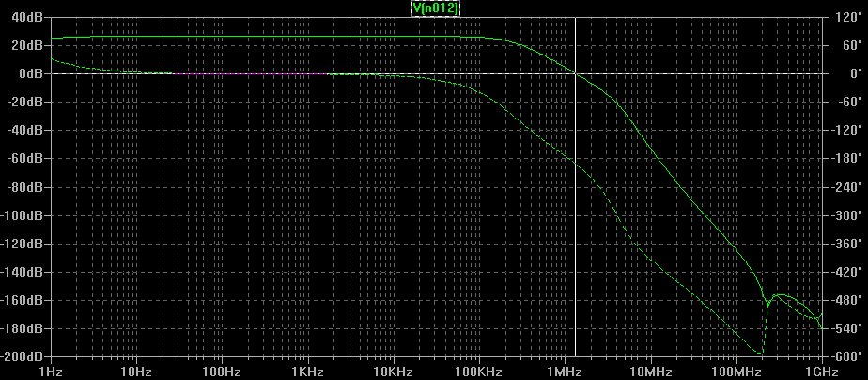Click the -60dB left axis label
This screenshot has height=380, width=868.
point(26,158)
